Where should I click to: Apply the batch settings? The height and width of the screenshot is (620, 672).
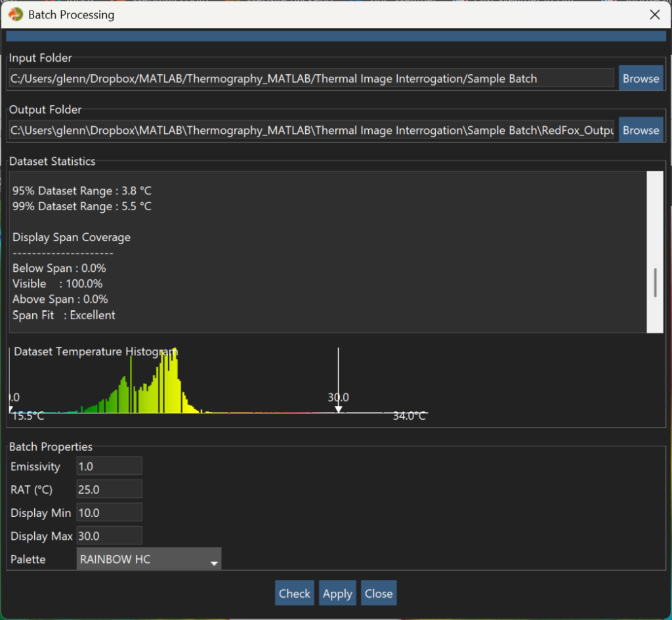[337, 594]
